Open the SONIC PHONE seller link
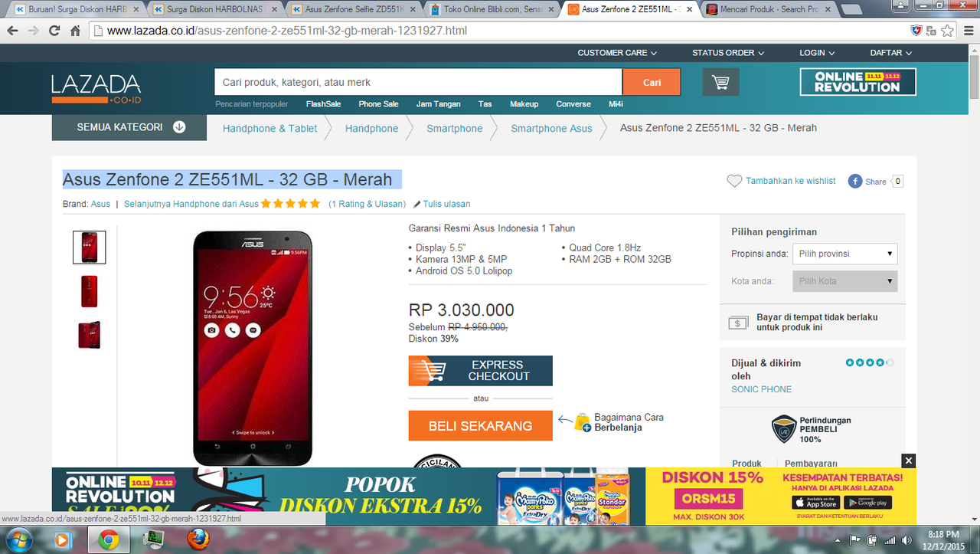The image size is (980, 554). click(x=761, y=389)
